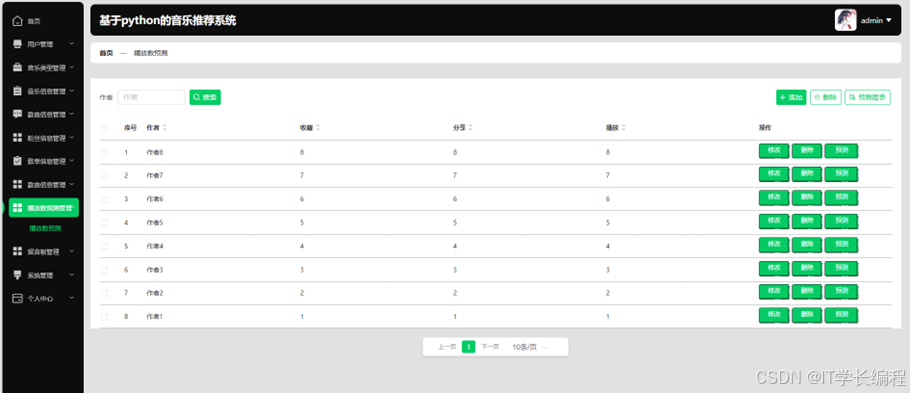This screenshot has width=910, height=393.
Task: Focus the 作者 search input field
Action: (x=151, y=98)
